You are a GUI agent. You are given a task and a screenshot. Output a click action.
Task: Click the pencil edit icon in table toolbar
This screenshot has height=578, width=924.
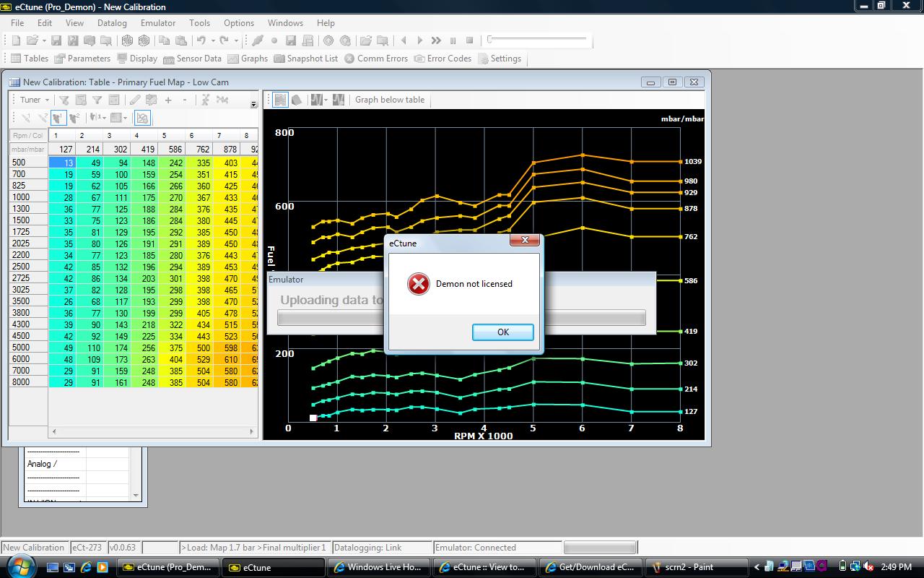pyautogui.click(x=134, y=100)
